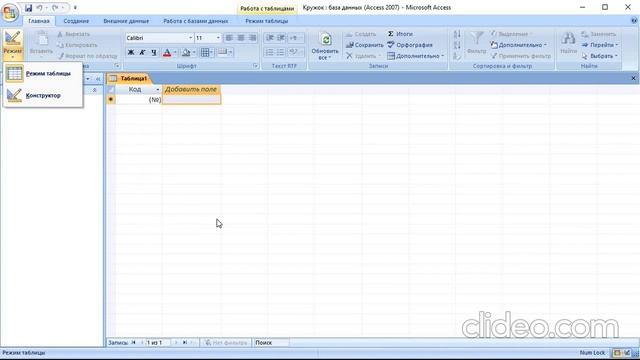640x360 pixels.
Task: Click the empty cell under Добавить поле
Action: point(191,100)
